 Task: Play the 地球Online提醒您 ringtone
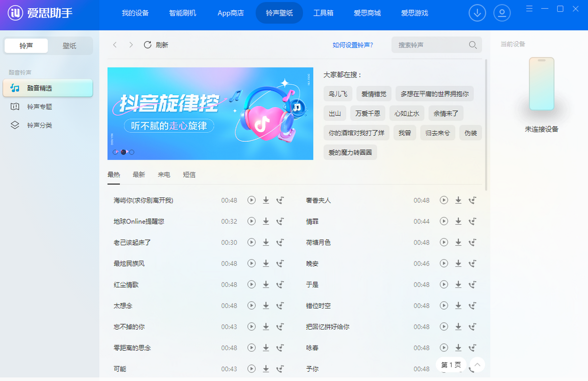(x=251, y=221)
